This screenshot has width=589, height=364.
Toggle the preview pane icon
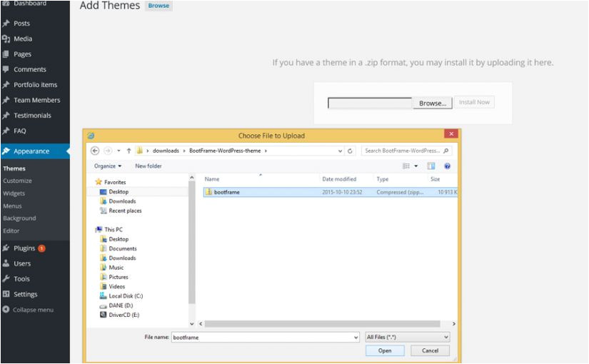(431, 166)
